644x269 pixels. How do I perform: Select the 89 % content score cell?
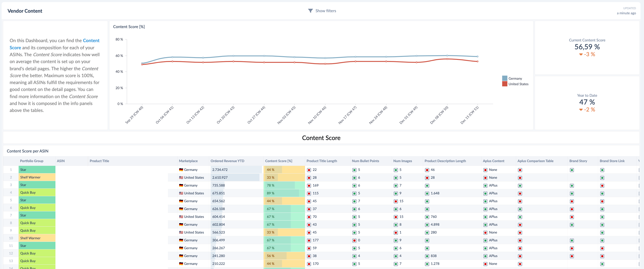[x=284, y=193]
